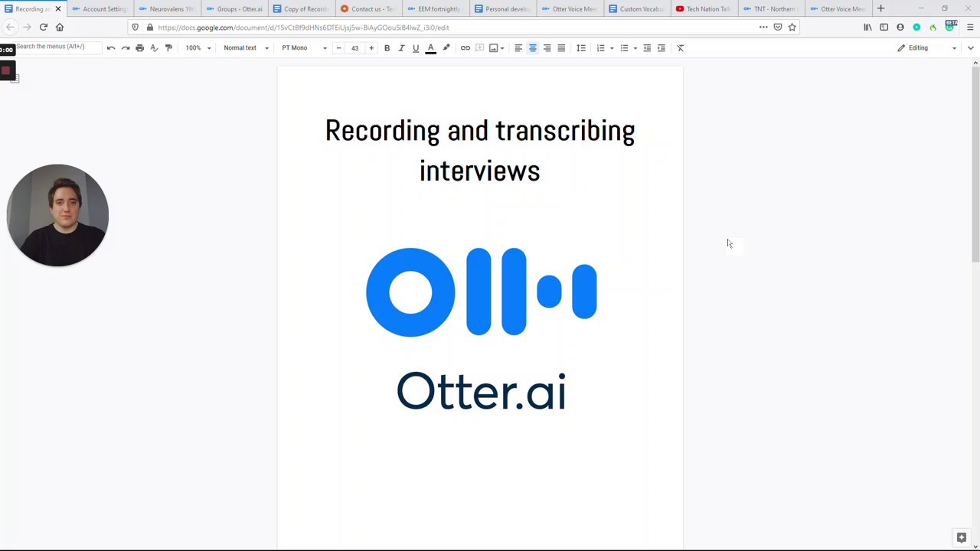Switch to the Neurovalens tab
This screenshot has width=980, height=551.
pyautogui.click(x=167, y=8)
